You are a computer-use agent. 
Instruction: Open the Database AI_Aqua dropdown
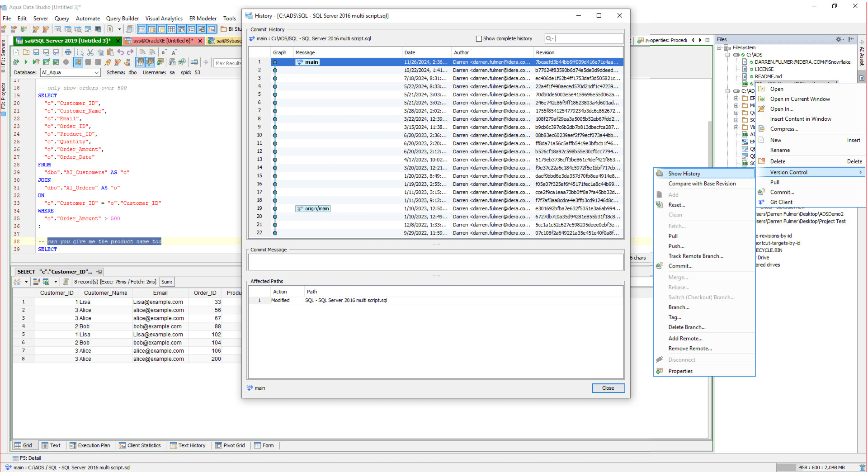[97, 72]
